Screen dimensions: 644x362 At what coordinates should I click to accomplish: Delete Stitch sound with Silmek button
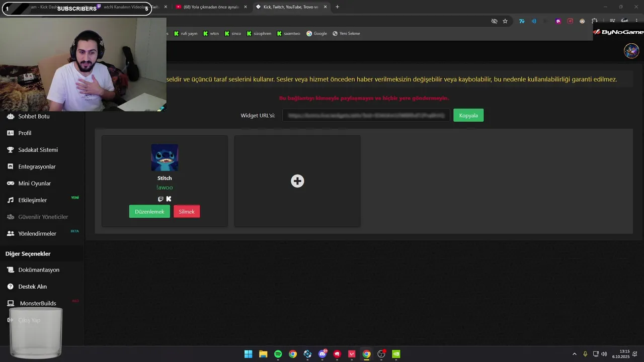click(x=187, y=212)
